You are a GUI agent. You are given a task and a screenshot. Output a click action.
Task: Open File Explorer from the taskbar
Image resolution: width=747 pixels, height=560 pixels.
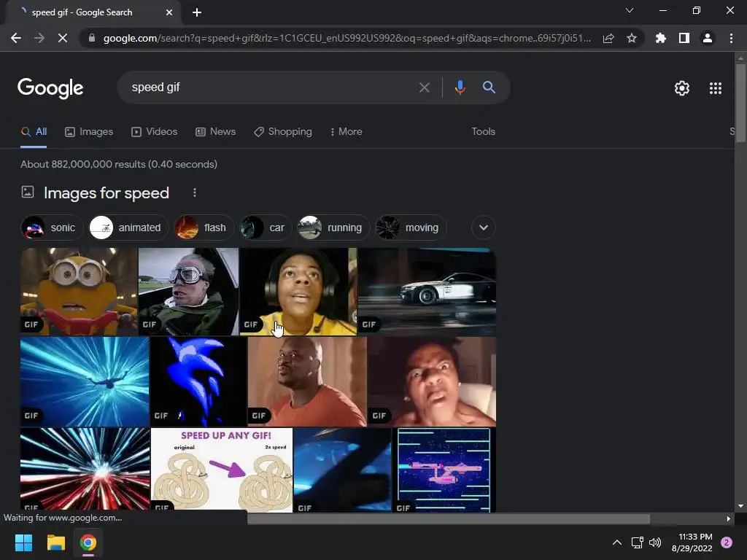55,542
